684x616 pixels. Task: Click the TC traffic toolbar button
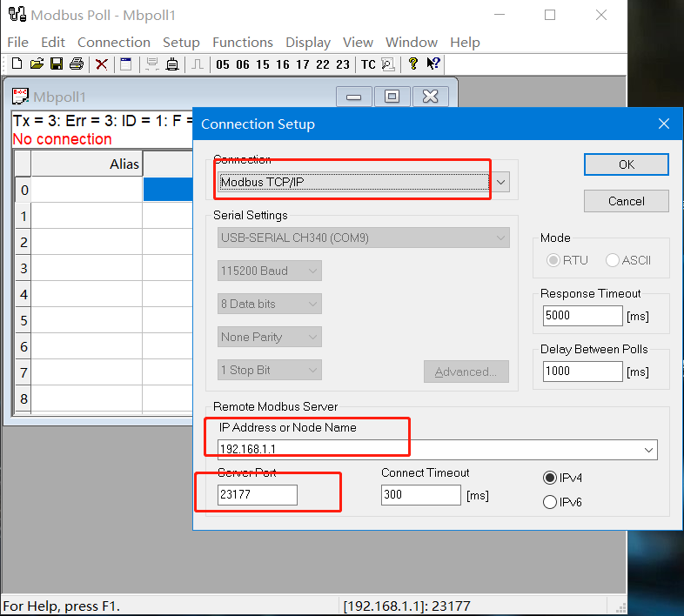[368, 64]
